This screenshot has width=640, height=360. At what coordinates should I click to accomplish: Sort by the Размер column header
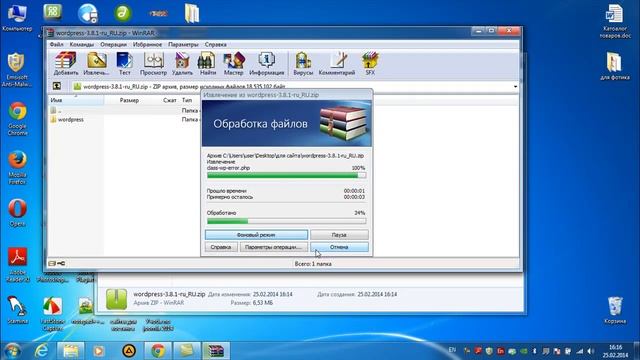point(129,100)
